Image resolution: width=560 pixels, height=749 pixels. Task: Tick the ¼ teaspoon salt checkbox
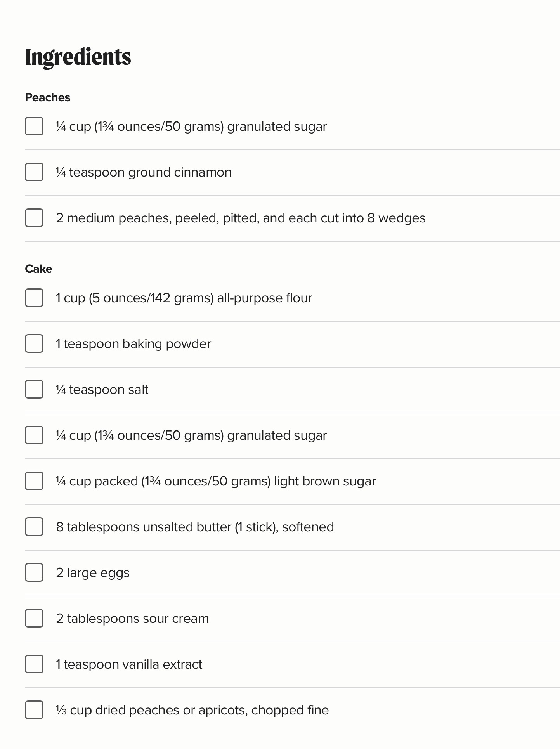(x=34, y=390)
